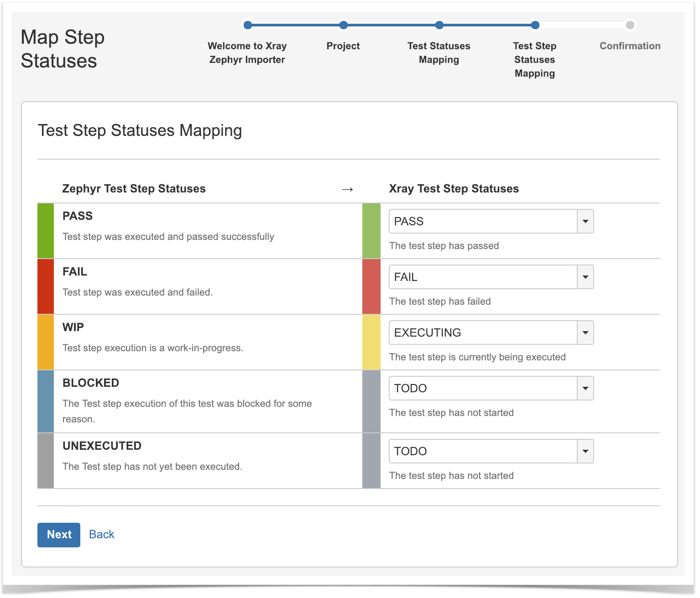Click the light red Xray FAIL color swatch
700x598 pixels.
tap(371, 286)
